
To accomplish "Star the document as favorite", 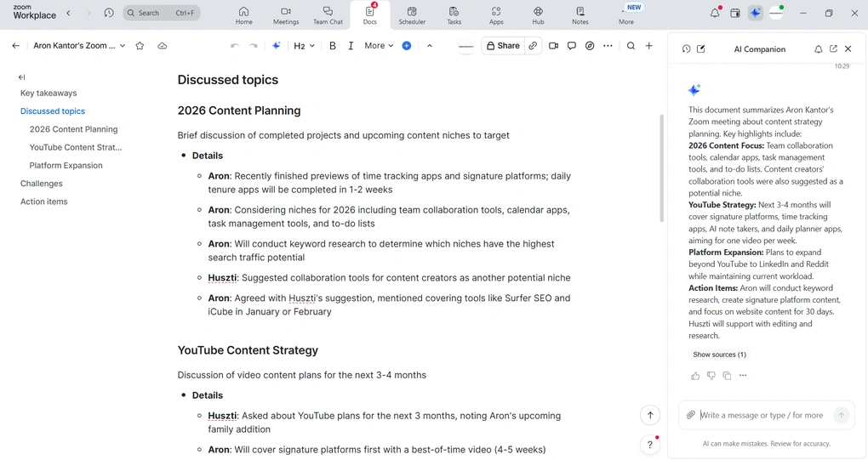I will (x=140, y=46).
